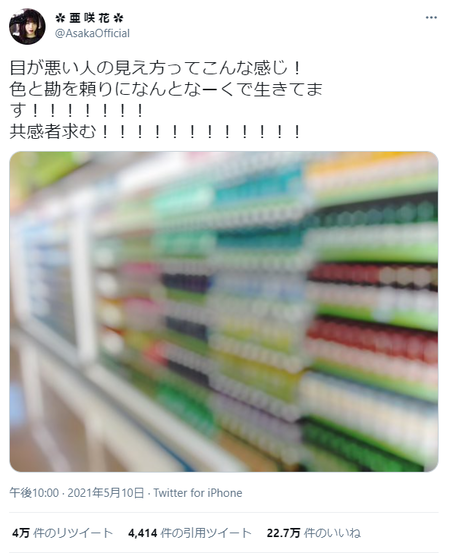
Task: Open the three-dot more options menu
Action: tap(431, 18)
